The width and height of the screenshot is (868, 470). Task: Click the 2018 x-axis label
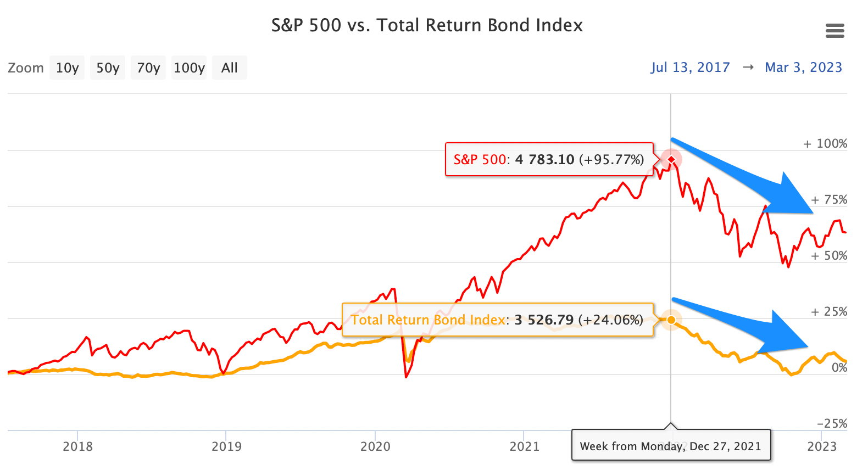coord(77,446)
